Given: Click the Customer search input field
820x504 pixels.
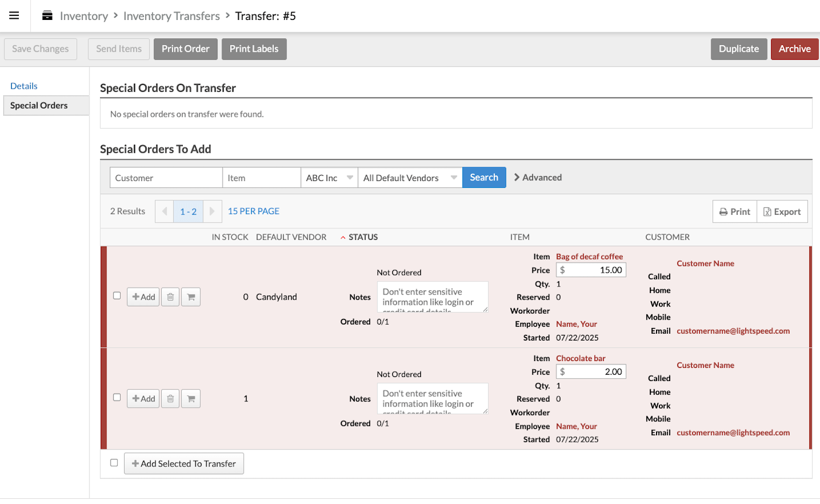Looking at the screenshot, I should pyautogui.click(x=166, y=178).
